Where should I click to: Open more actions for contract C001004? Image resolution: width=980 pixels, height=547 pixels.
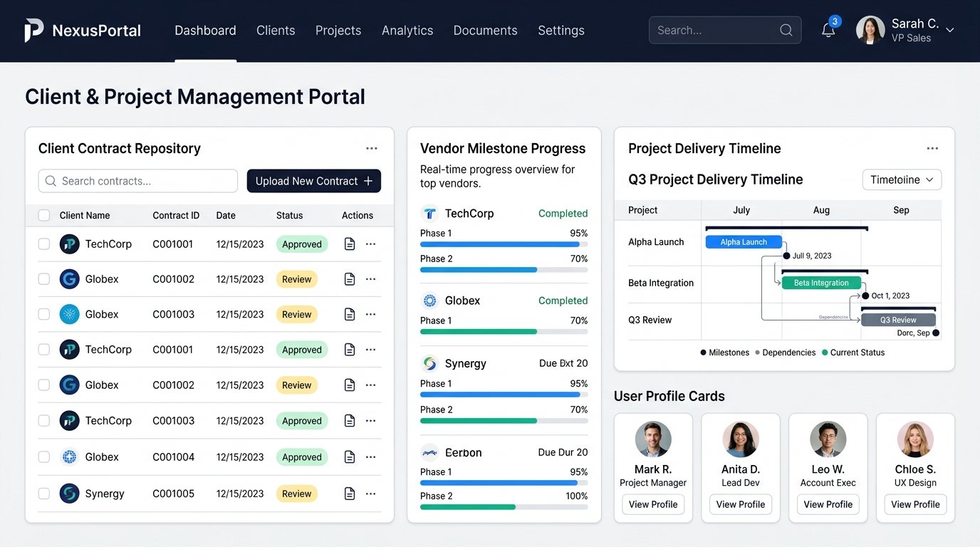coord(370,457)
